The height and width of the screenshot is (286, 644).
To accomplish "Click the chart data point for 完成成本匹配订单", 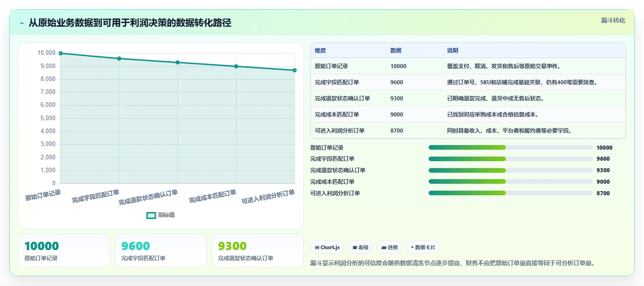I will (236, 66).
